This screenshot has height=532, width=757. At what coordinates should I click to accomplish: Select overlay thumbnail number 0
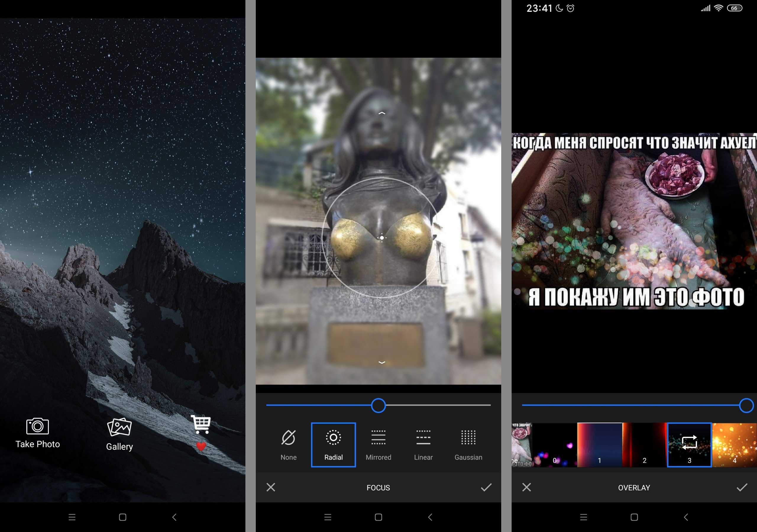click(554, 445)
